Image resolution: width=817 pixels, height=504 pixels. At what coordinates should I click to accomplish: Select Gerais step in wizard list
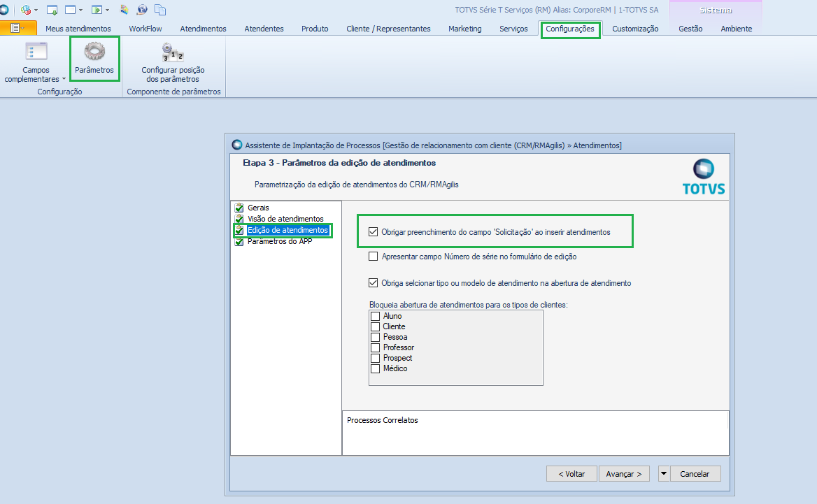click(x=258, y=208)
